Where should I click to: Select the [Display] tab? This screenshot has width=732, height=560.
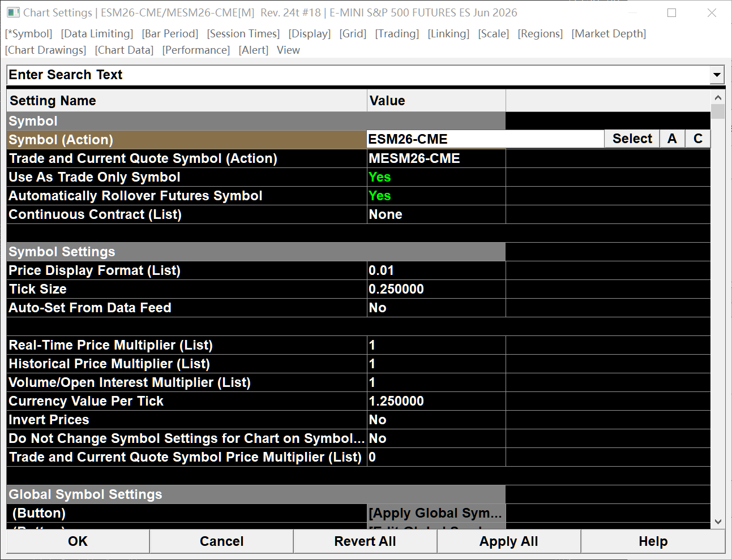[310, 34]
